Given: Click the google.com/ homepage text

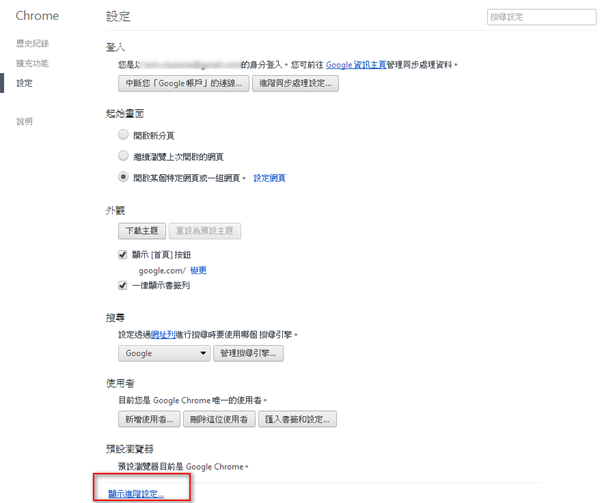Looking at the screenshot, I should (x=162, y=271).
